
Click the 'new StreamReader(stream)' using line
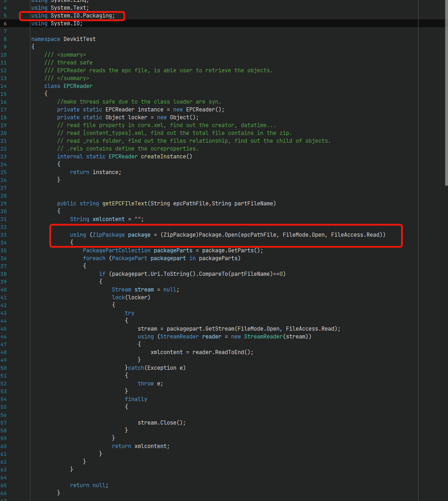pyautogui.click(x=225, y=337)
